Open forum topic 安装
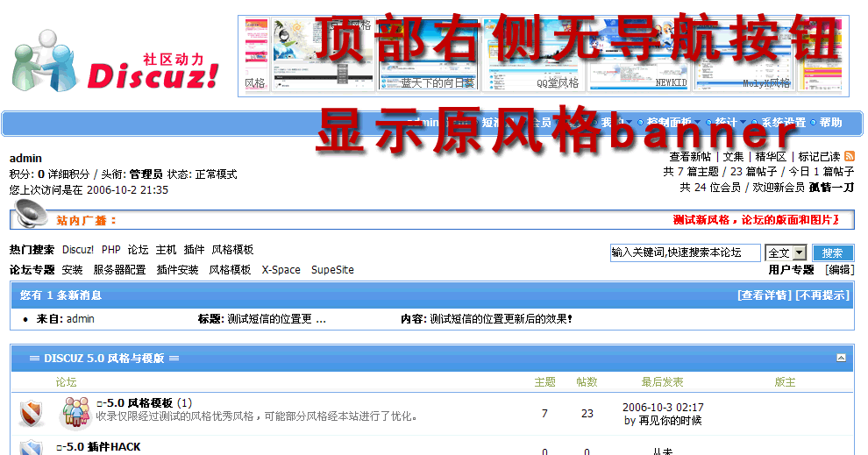868x455 pixels. 73,269
